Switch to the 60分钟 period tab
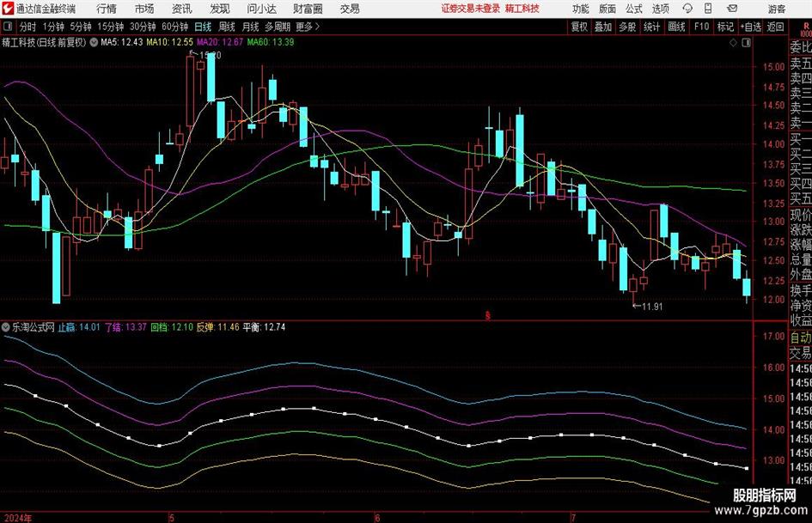 (174, 27)
